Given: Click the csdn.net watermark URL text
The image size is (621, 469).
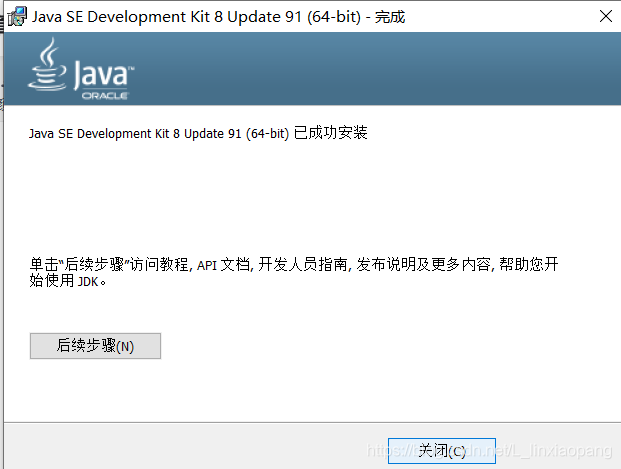Looking at the screenshot, I should (489, 451).
